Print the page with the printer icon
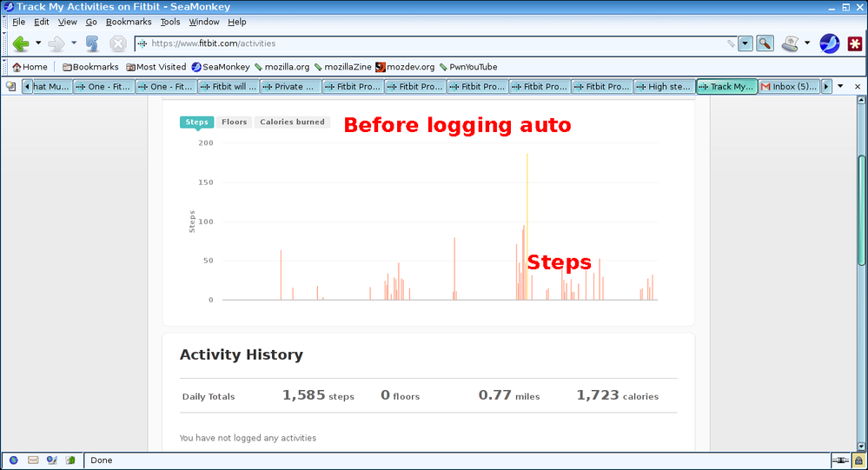This screenshot has width=868, height=470. [x=790, y=43]
